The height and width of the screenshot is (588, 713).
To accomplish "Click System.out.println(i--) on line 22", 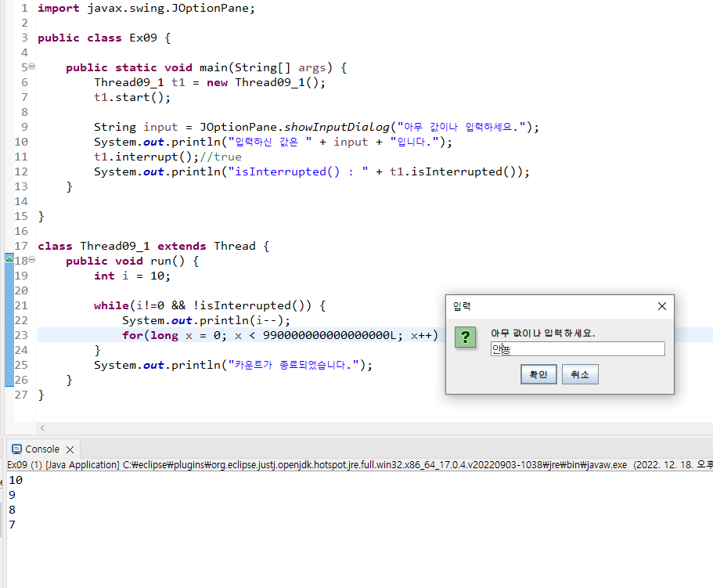I will coord(206,320).
